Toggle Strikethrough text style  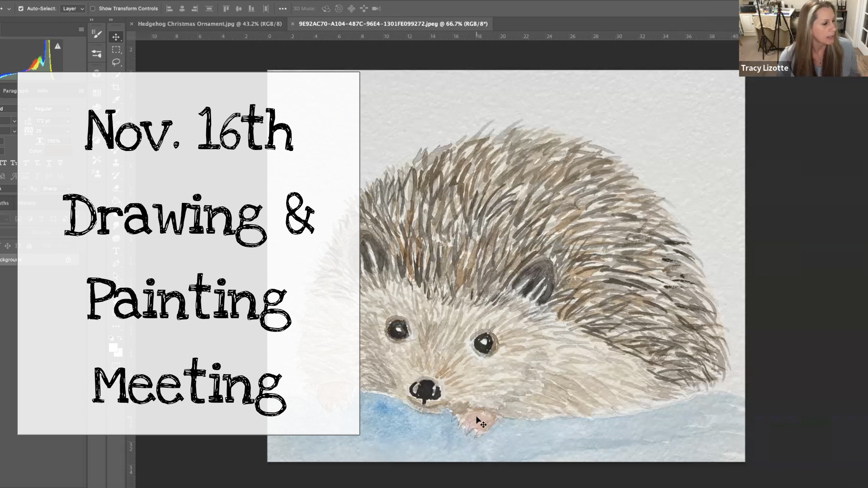60,163
